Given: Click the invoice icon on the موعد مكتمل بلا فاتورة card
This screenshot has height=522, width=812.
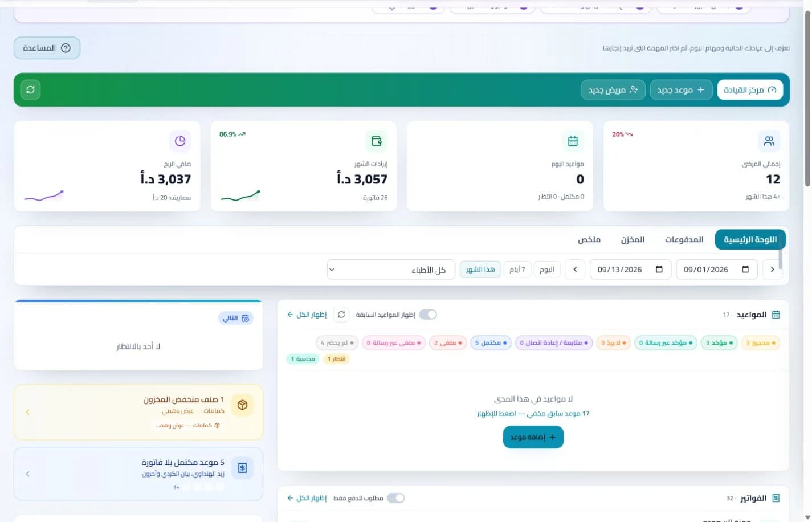Looking at the screenshot, I should (x=242, y=468).
